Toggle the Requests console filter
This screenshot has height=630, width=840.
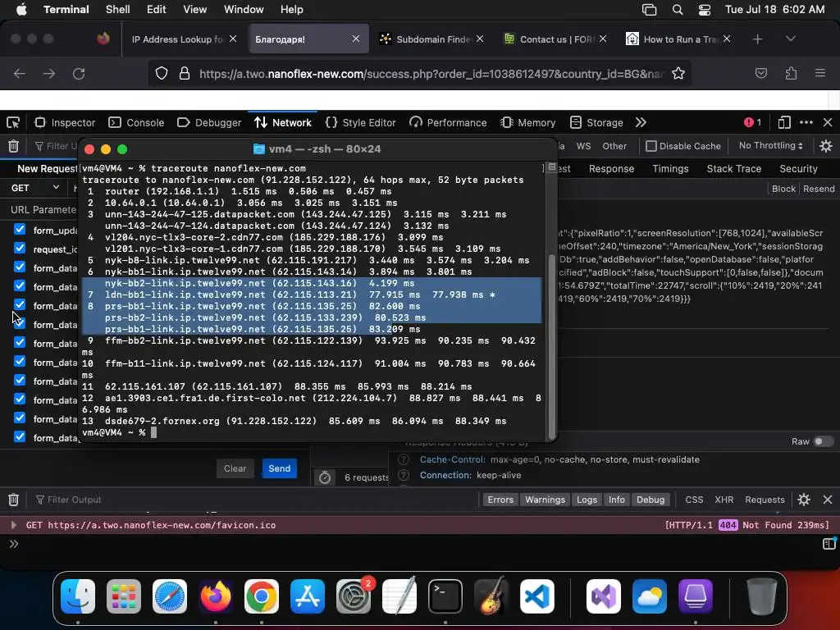click(765, 500)
